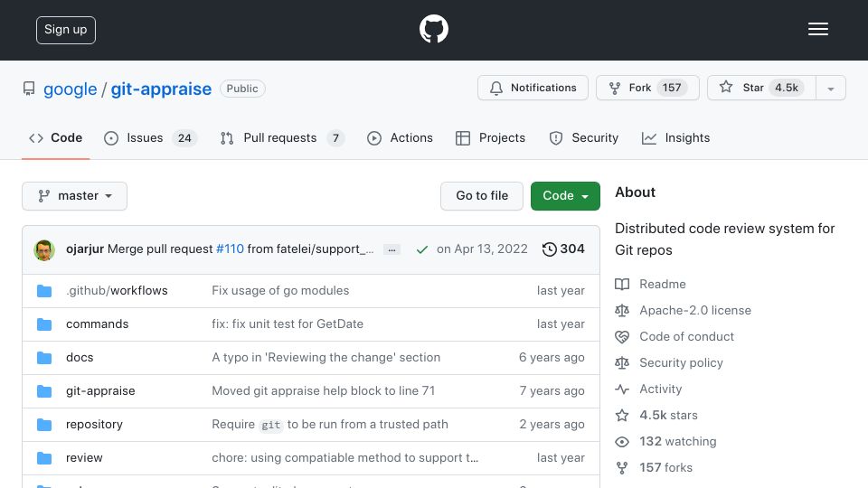Click the GitHub Octocat logo
Viewport: 868px width, 488px height.
pos(433,29)
